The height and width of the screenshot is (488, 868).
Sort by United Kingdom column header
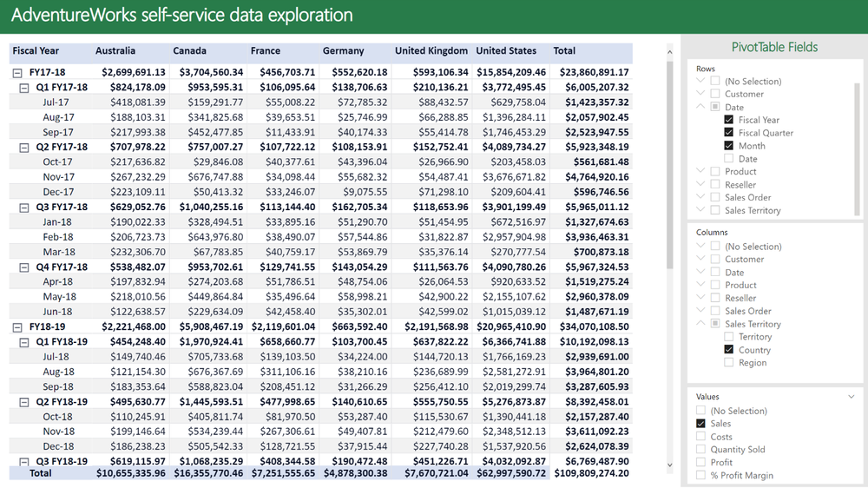click(x=431, y=51)
